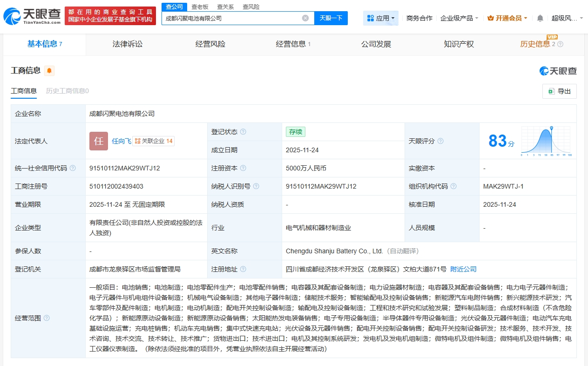Select the 查老板 search type tab

click(200, 7)
